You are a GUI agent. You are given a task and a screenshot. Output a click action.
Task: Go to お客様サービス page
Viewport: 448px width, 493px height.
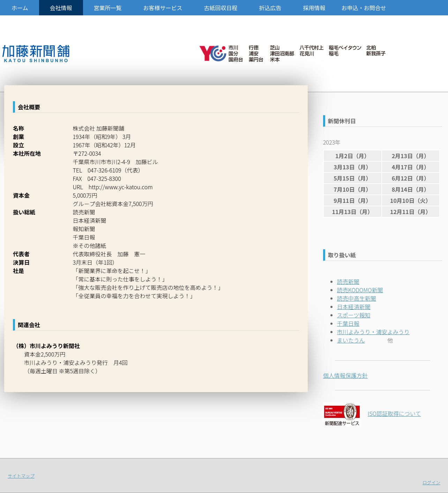[163, 8]
